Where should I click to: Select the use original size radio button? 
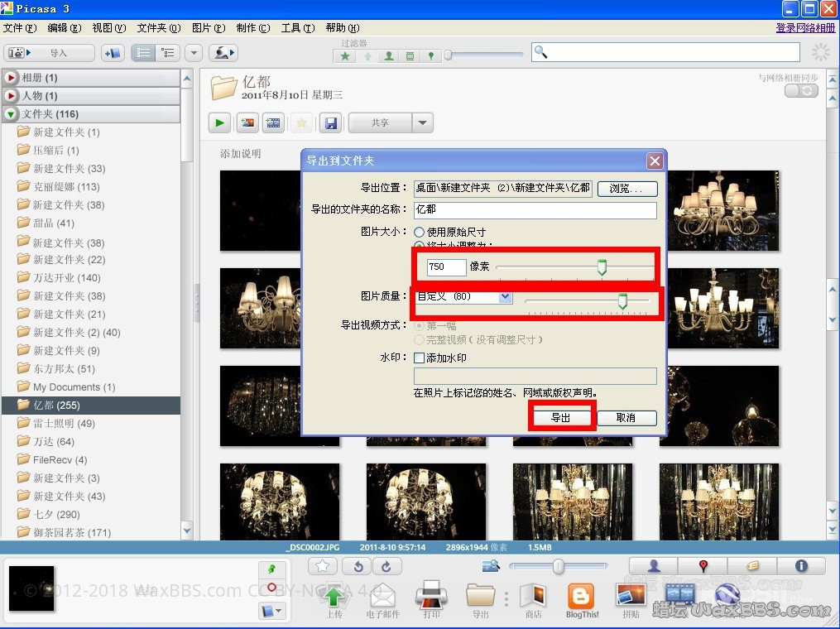click(420, 233)
